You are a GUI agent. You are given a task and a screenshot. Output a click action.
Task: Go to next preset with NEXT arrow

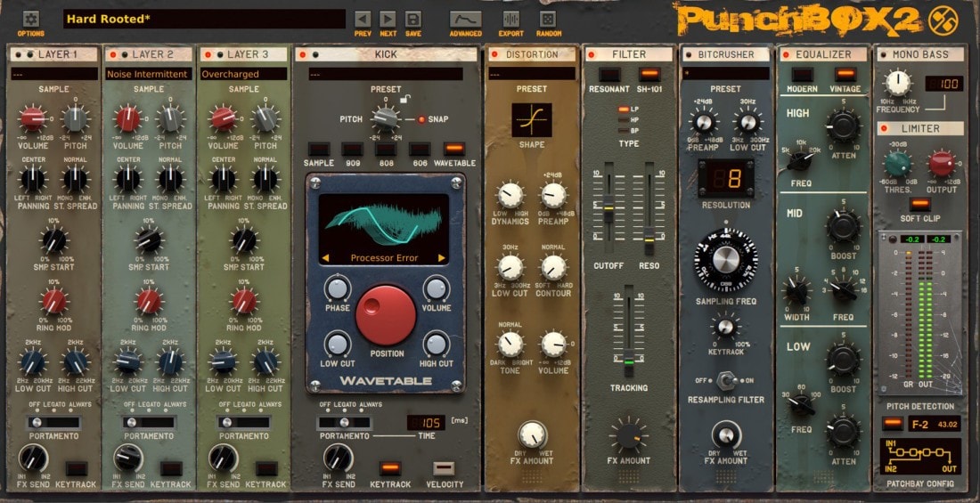(x=388, y=19)
